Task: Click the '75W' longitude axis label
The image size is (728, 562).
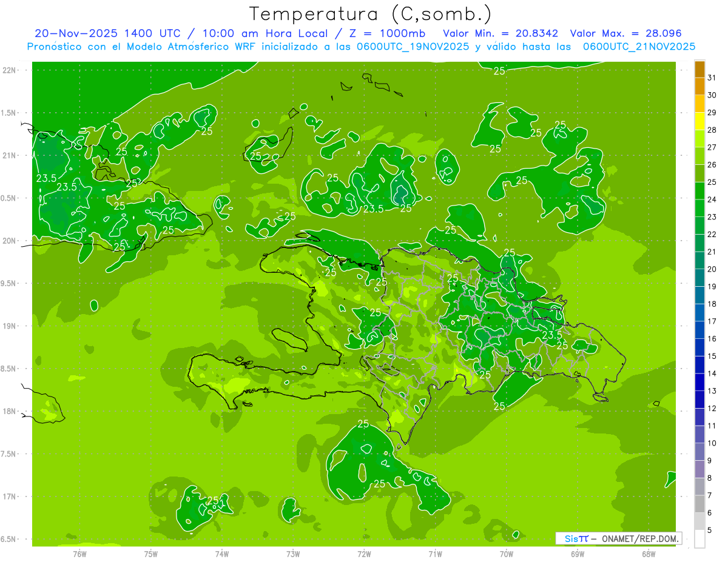Action: [x=151, y=554]
